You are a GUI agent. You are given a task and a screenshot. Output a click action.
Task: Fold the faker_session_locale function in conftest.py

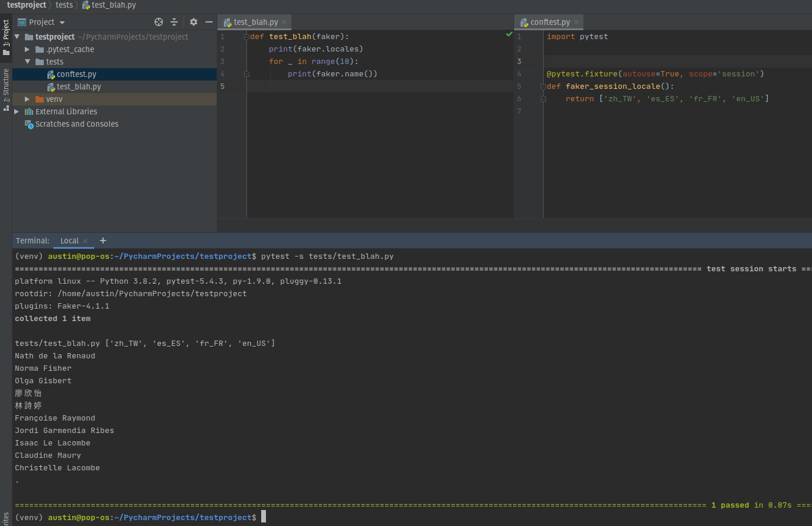tap(543, 86)
